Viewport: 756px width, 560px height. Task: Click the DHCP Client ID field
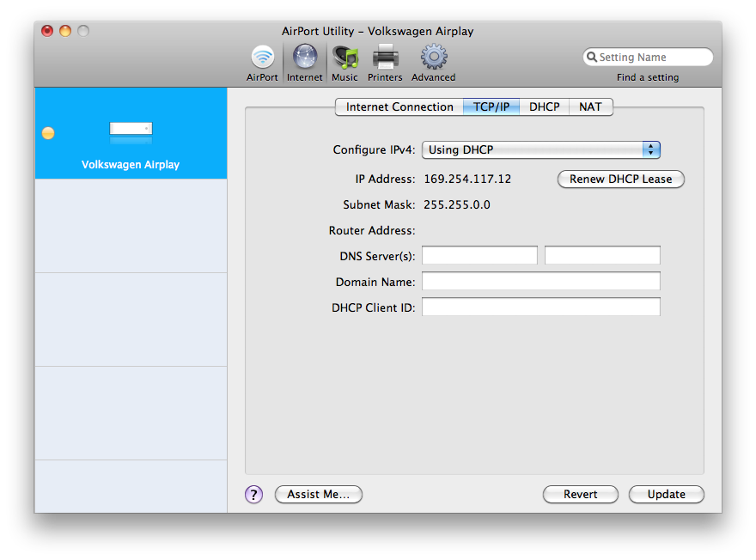[541, 307]
